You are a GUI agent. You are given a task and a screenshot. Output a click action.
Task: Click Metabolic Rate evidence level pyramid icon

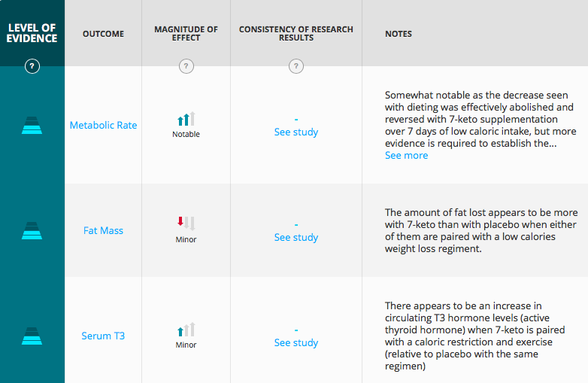[x=32, y=126]
